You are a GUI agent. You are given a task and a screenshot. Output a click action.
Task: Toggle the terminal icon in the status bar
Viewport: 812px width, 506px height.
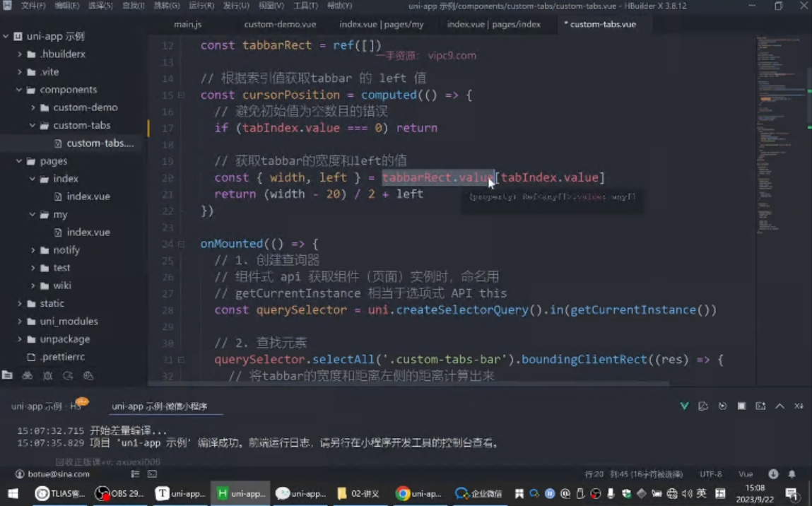[152, 474]
